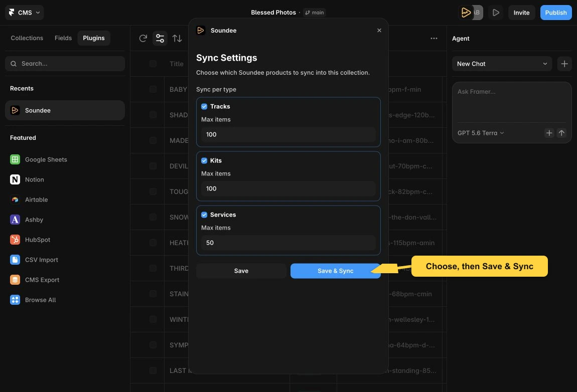The width and height of the screenshot is (577, 392).
Task: Click the sort arrows toolbar icon
Action: pyautogui.click(x=177, y=38)
